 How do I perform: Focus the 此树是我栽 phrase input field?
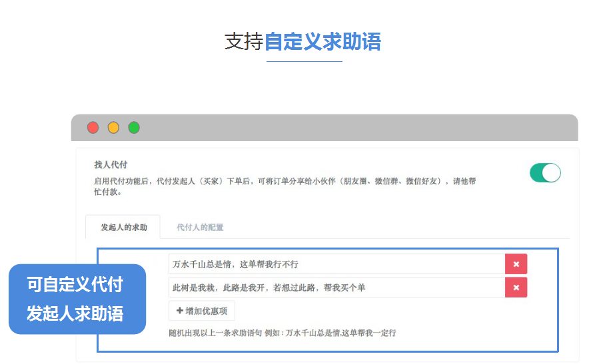(x=336, y=287)
